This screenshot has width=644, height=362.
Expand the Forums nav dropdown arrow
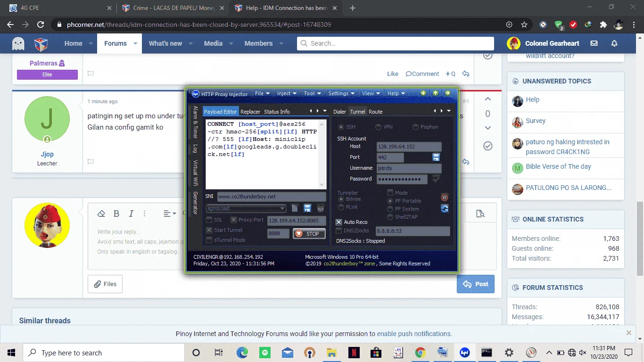135,43
